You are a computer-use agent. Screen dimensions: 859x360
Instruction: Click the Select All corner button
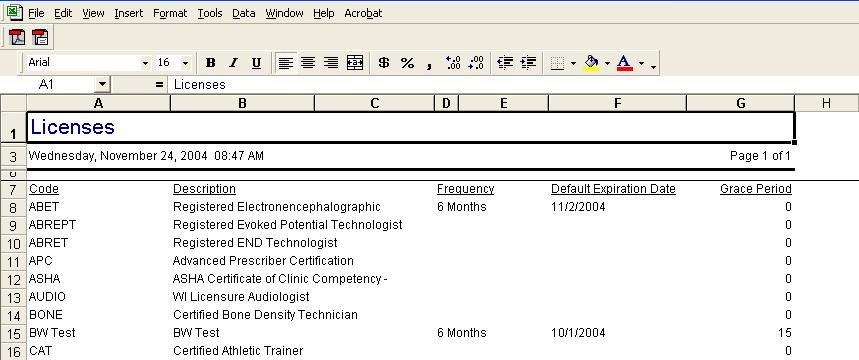[13, 103]
